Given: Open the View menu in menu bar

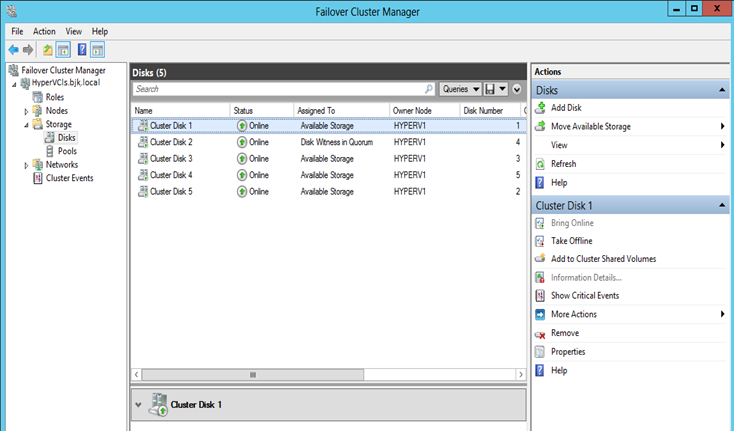Looking at the screenshot, I should click(73, 31).
